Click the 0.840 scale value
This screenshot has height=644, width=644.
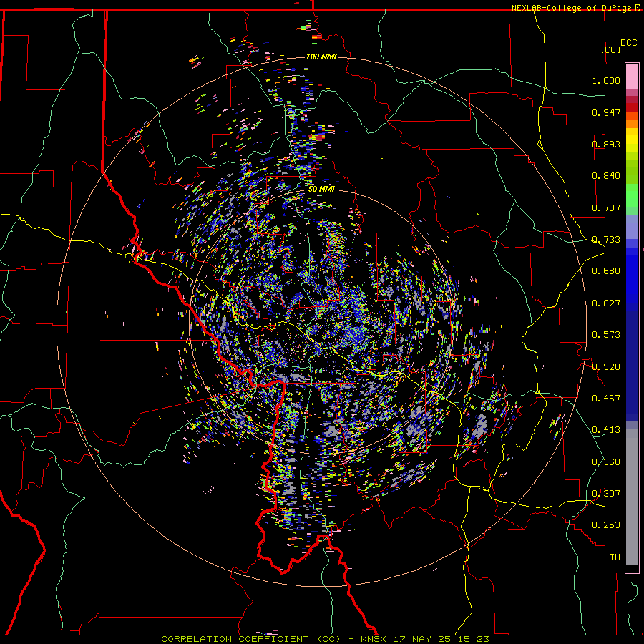(606, 176)
